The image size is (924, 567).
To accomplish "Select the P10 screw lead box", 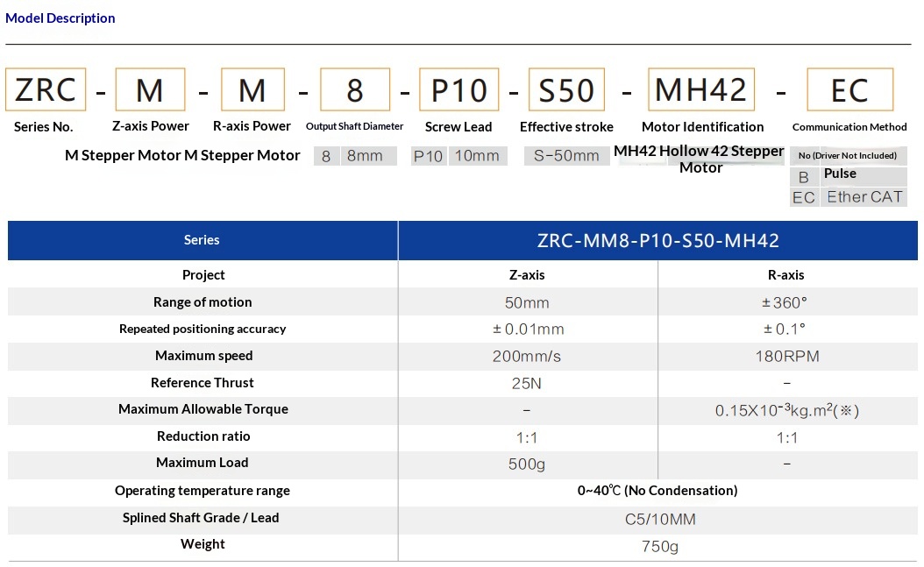I will point(459,89).
